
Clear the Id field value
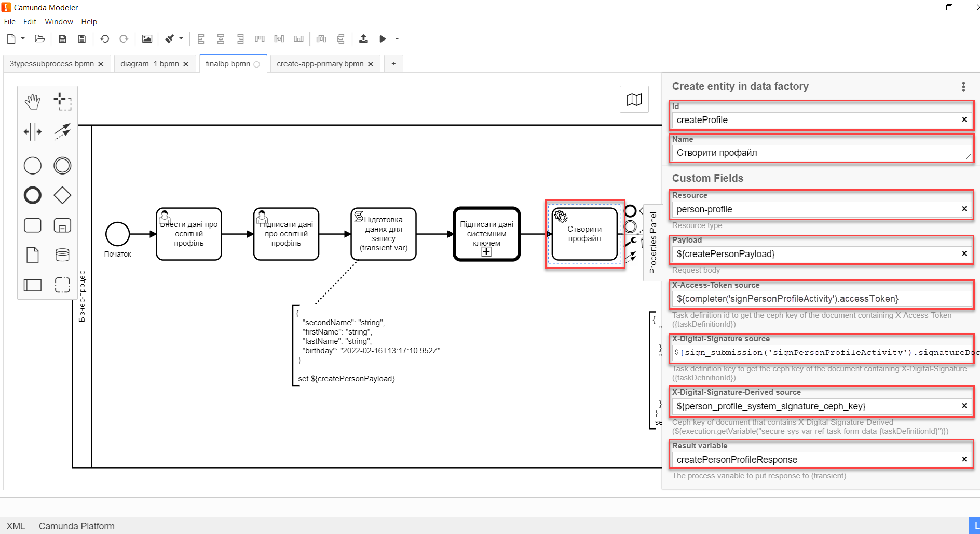click(964, 119)
